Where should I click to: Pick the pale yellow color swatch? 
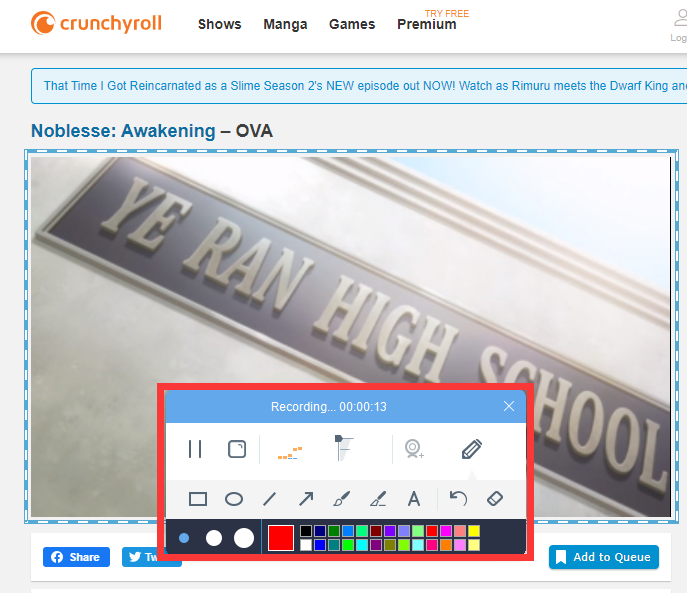click(474, 545)
